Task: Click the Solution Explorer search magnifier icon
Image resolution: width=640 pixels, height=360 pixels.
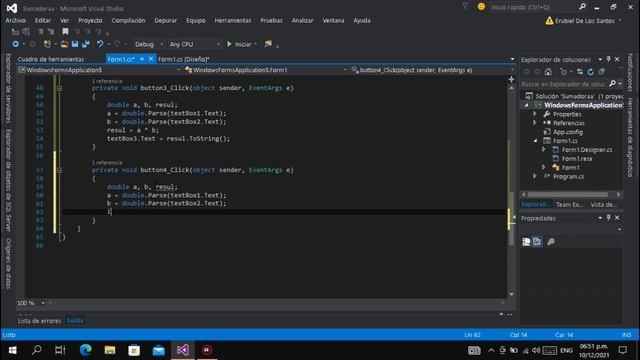Action: point(612,84)
